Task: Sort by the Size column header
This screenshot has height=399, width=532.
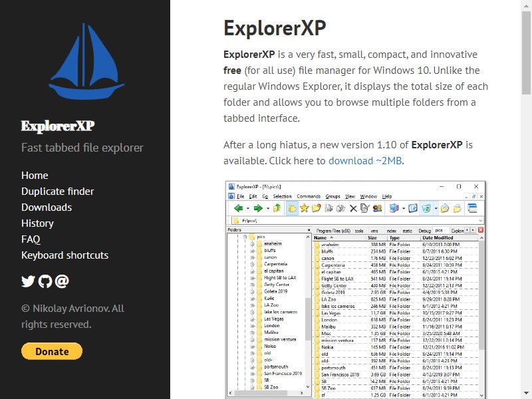Action: pos(376,238)
